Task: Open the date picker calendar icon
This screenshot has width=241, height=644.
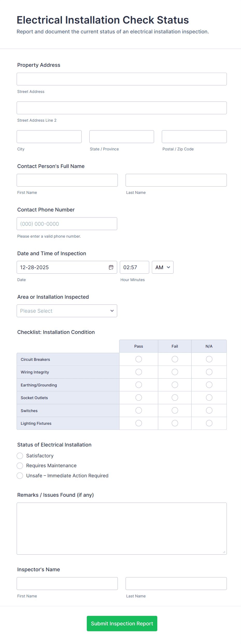Action: point(111,267)
